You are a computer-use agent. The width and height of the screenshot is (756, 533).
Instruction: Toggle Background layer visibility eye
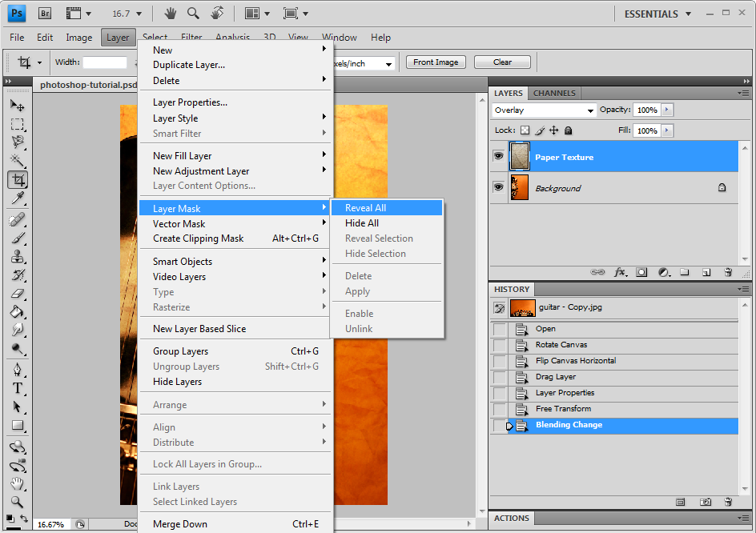498,187
